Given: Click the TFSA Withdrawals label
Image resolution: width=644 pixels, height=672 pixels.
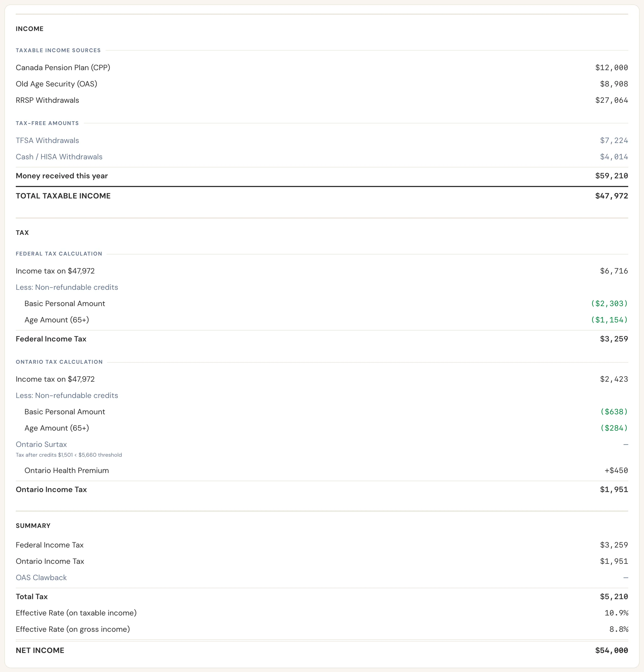Looking at the screenshot, I should [47, 140].
